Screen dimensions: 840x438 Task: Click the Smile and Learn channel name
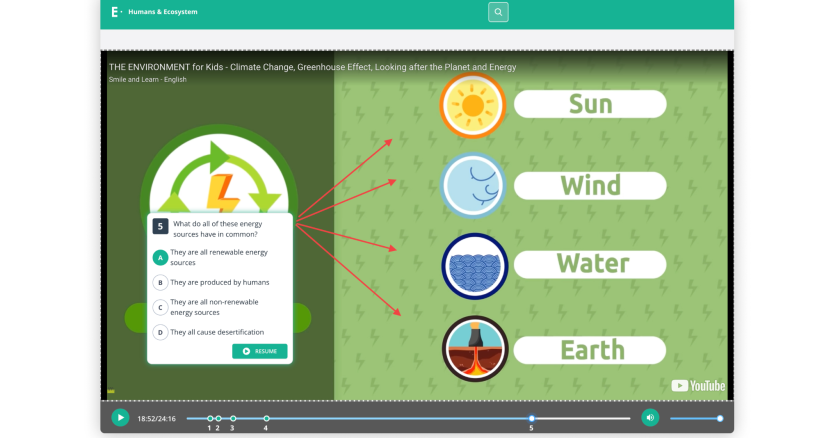(x=147, y=79)
